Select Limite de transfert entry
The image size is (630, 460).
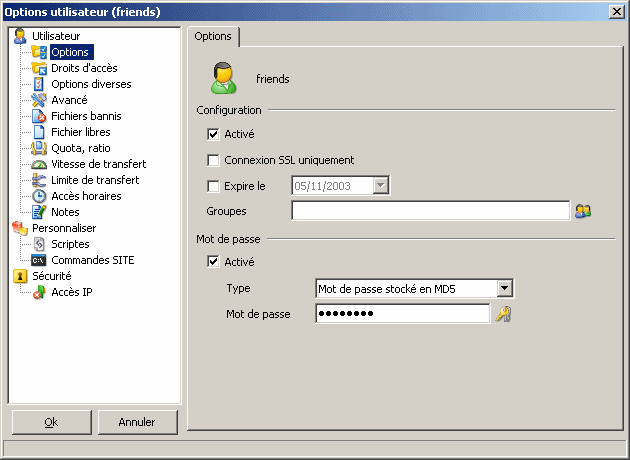[x=95, y=180]
